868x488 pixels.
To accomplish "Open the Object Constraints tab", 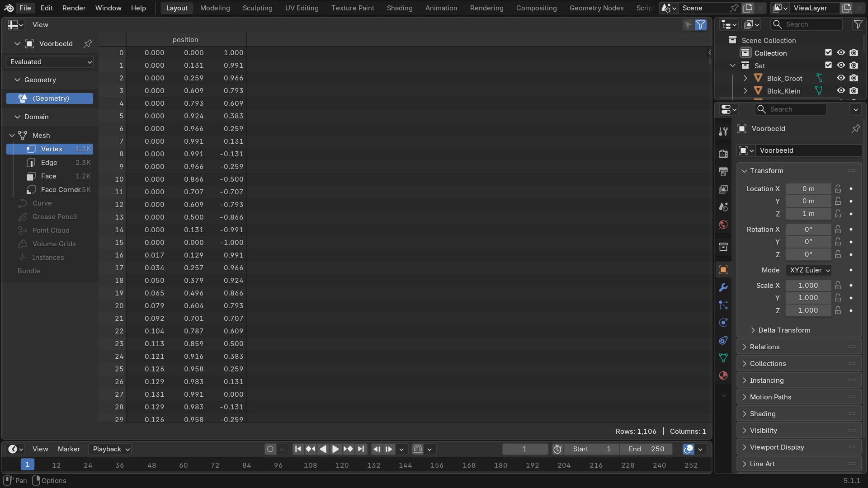I will [x=723, y=340].
